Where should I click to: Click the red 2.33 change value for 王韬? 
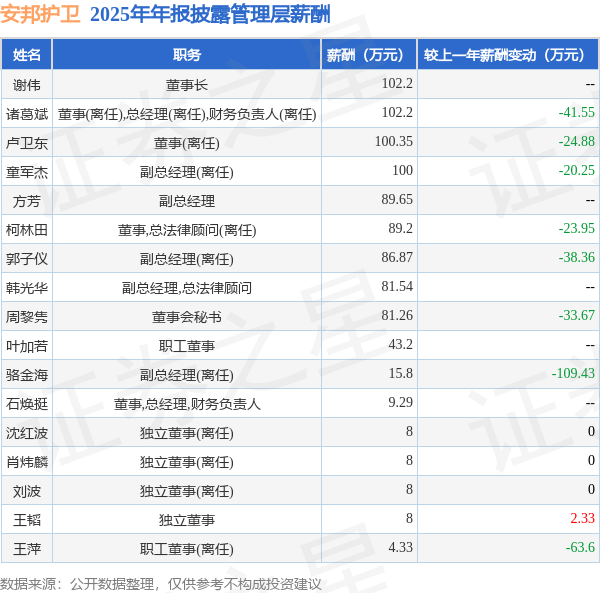582,519
